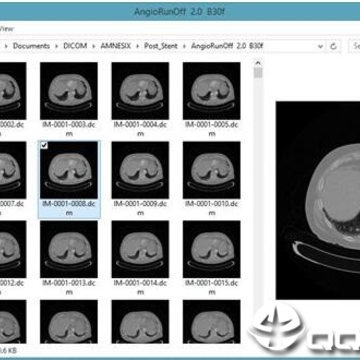360x360 pixels.
Task: Expand chevron after AMNESIX in address bar
Action: tap(138, 46)
